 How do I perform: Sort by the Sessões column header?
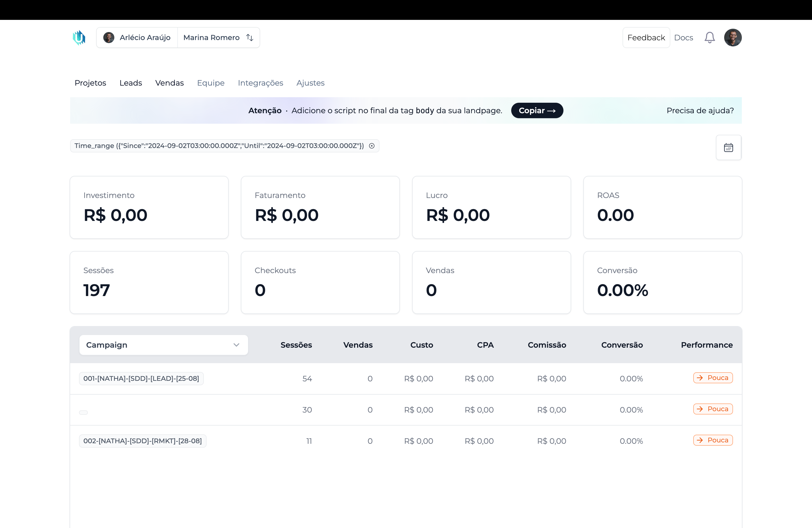[296, 345]
